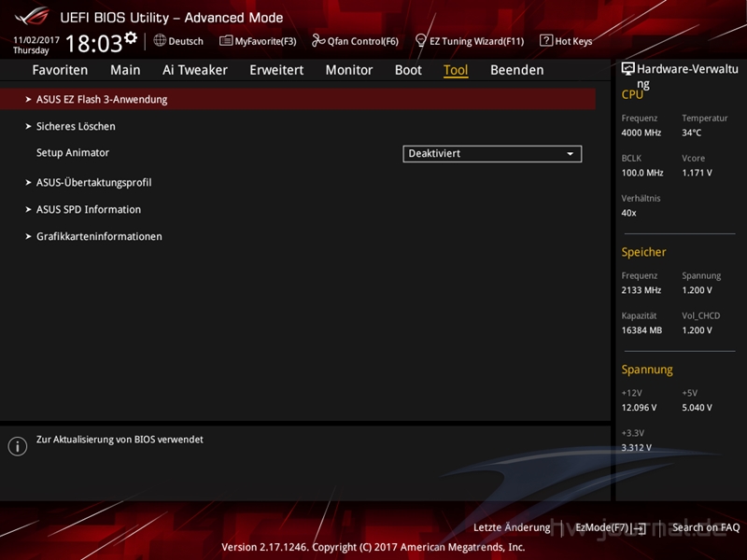747x560 pixels.
Task: Expand Sicheres Löschen submenu arrow
Action: click(28, 126)
